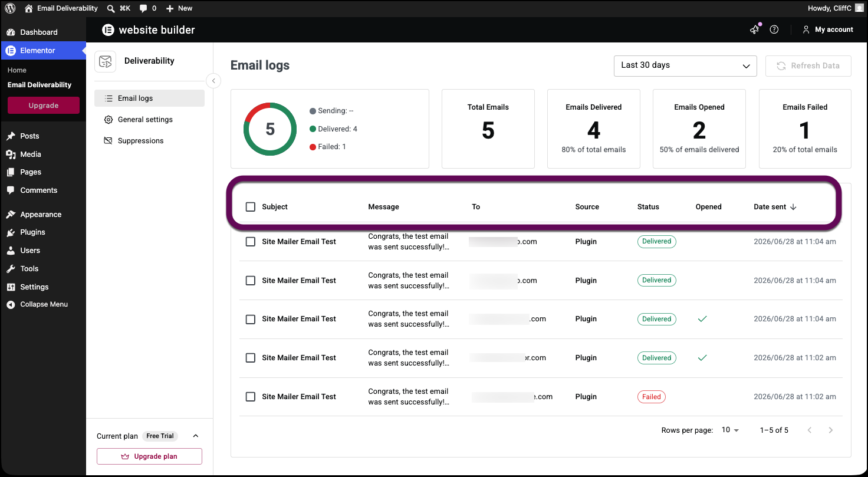Click the Emails Failed card
The image size is (868, 477).
805,129
